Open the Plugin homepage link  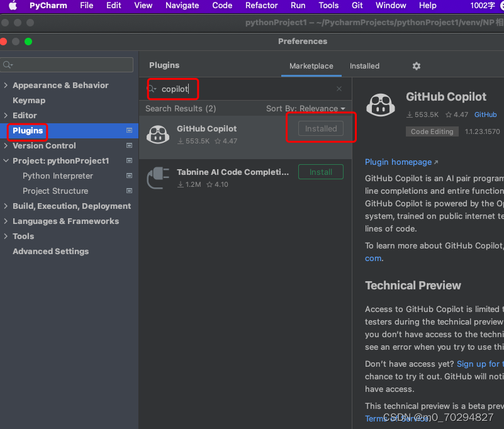[x=401, y=162]
